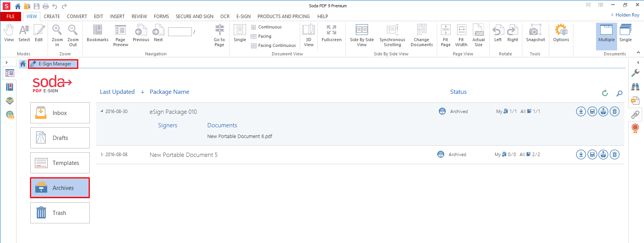The image size is (644, 243).
Task: Download eSign Package 010
Action: click(x=581, y=112)
